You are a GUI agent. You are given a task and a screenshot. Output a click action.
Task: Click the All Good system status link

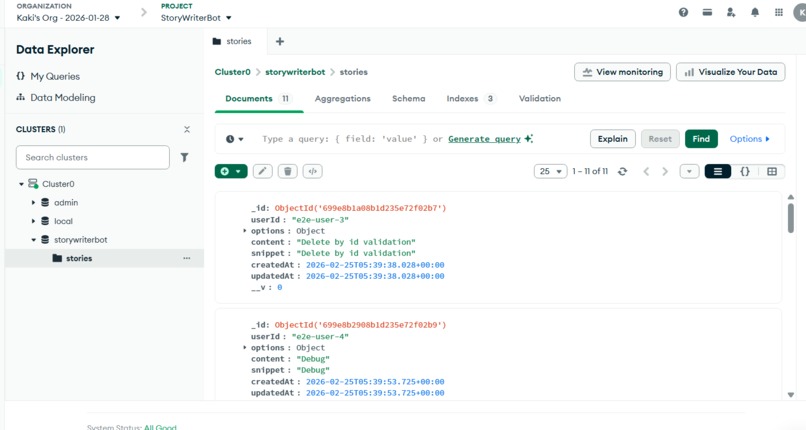pyautogui.click(x=160, y=427)
